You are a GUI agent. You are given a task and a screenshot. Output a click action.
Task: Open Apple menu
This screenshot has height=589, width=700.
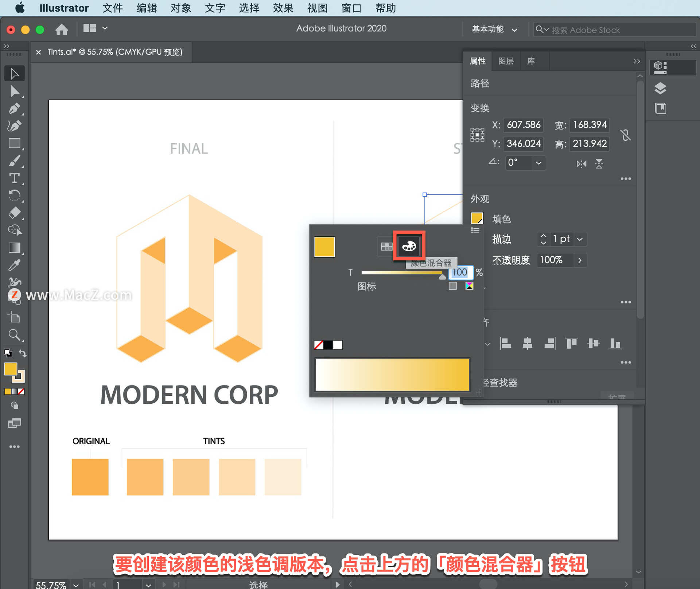click(20, 8)
